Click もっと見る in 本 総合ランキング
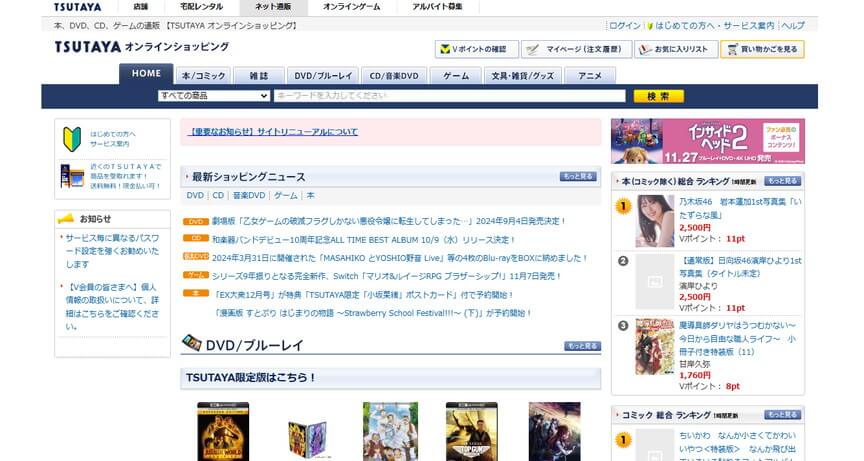864x461 pixels. point(782,181)
